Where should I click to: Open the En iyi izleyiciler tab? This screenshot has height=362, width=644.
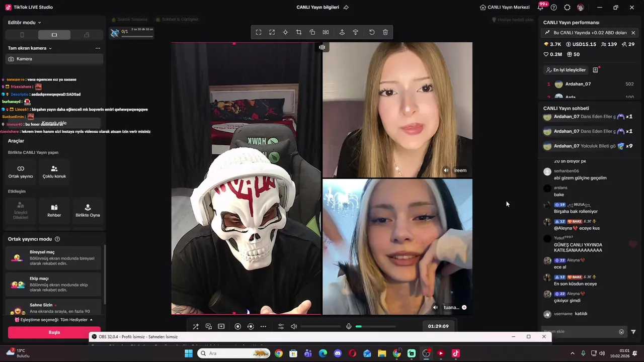tap(566, 70)
